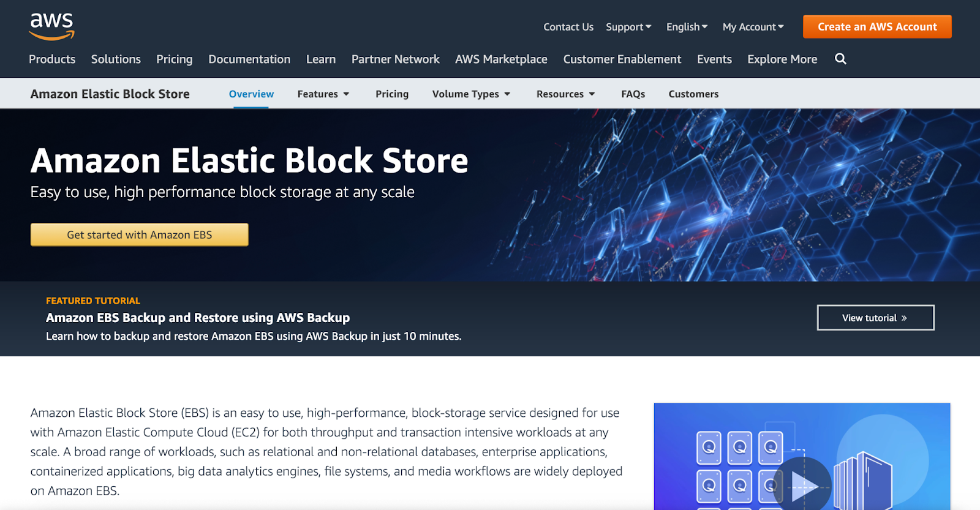
Task: Click the hero title Amazon Elastic Block Store
Action: (x=249, y=160)
